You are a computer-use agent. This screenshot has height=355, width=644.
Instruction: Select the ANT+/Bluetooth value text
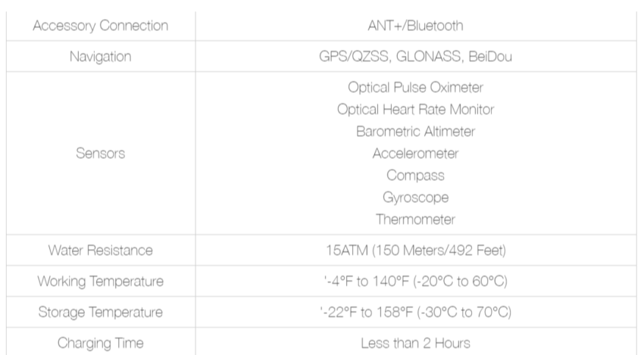415,26
